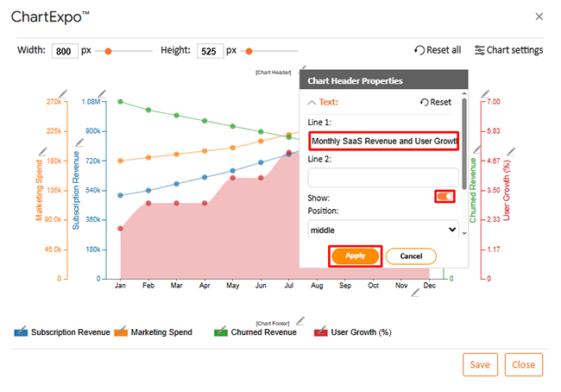561x392 pixels.
Task: Click the Height slider handle
Action: point(249,51)
